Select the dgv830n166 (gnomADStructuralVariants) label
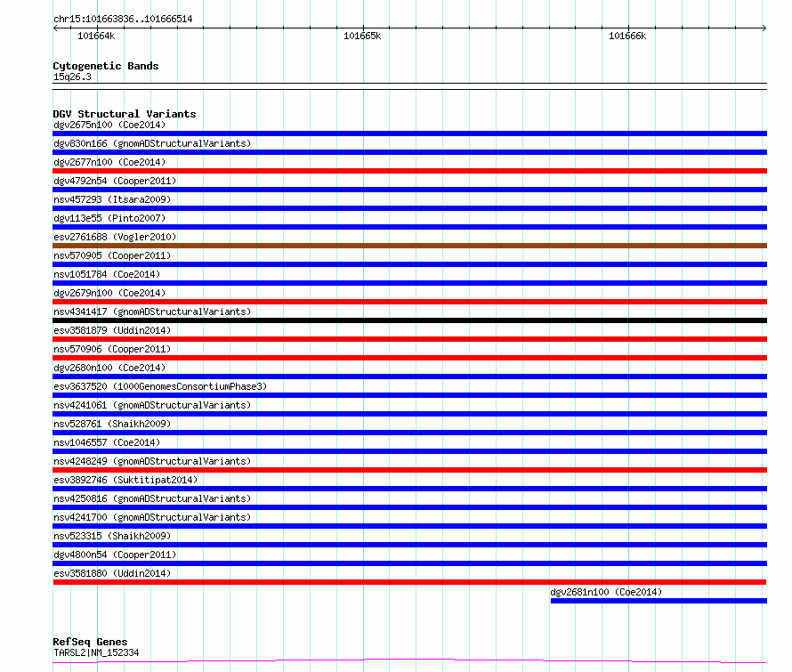792x672 pixels. click(x=152, y=143)
